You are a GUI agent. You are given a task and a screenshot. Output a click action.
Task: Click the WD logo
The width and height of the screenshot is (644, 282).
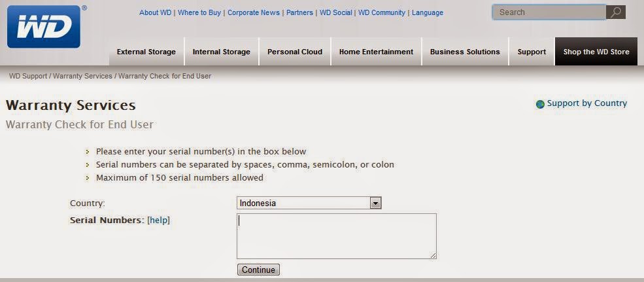coord(44,27)
